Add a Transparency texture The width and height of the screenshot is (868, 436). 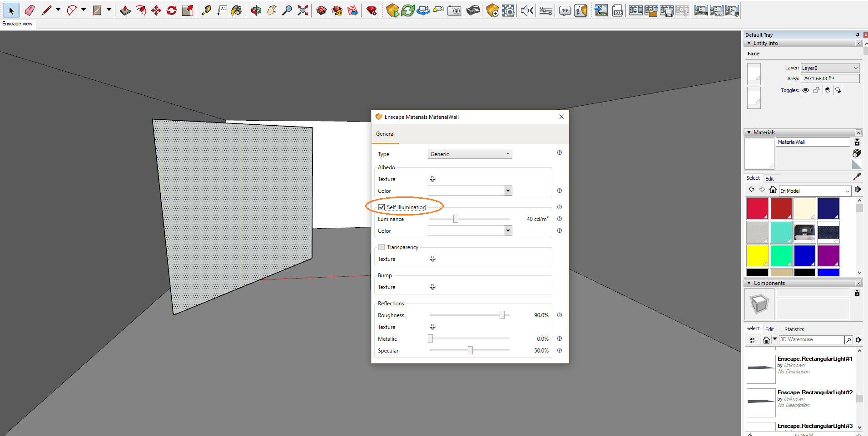[432, 259]
